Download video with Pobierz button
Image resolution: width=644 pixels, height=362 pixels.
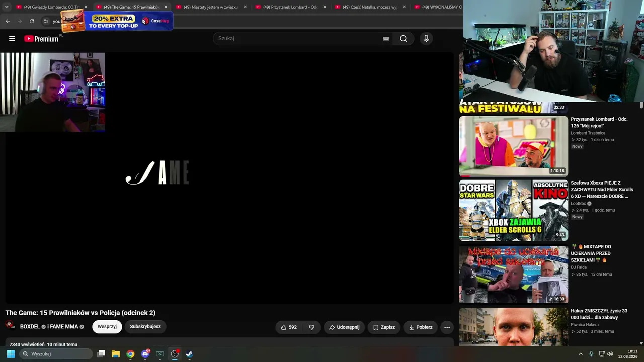(x=421, y=327)
